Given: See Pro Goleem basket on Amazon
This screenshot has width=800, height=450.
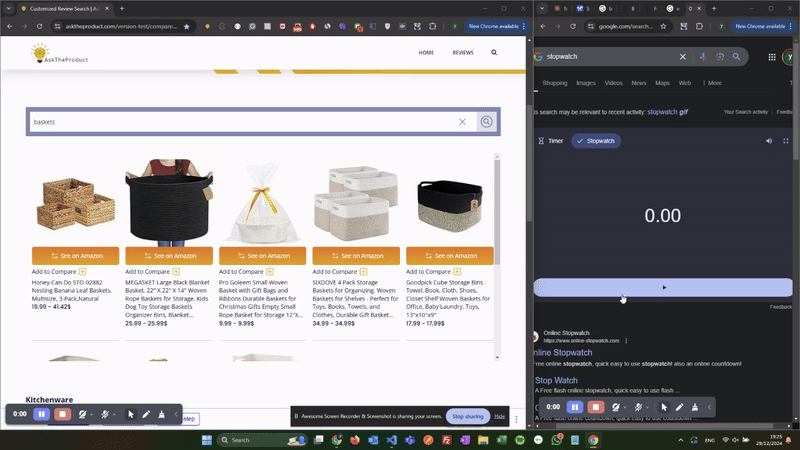Looking at the screenshot, I should pos(262,256).
